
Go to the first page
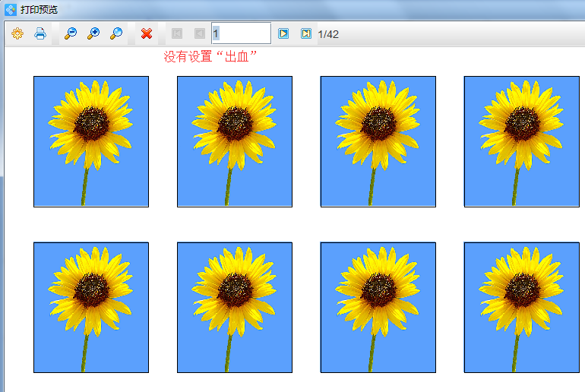coord(177,33)
